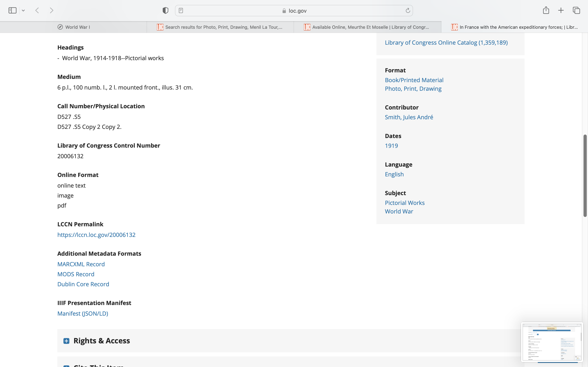Reload the page with the refresh icon

point(408,10)
